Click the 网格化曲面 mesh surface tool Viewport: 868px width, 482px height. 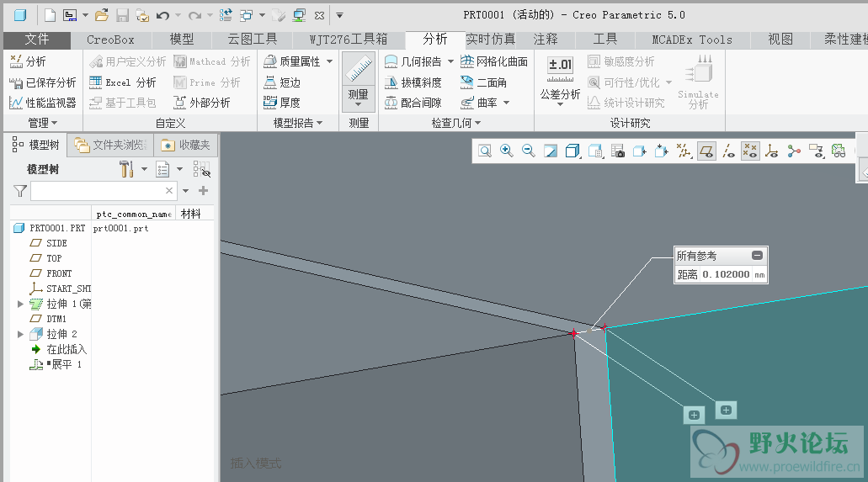(494, 61)
